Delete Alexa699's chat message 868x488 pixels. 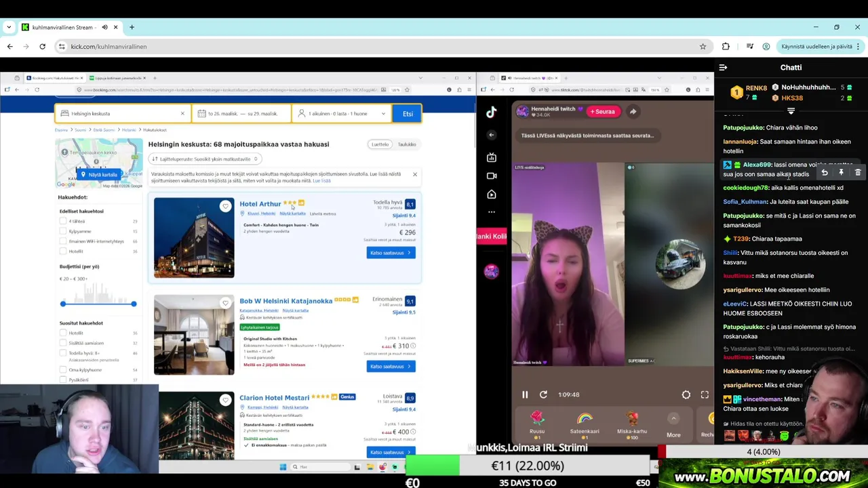tap(858, 173)
